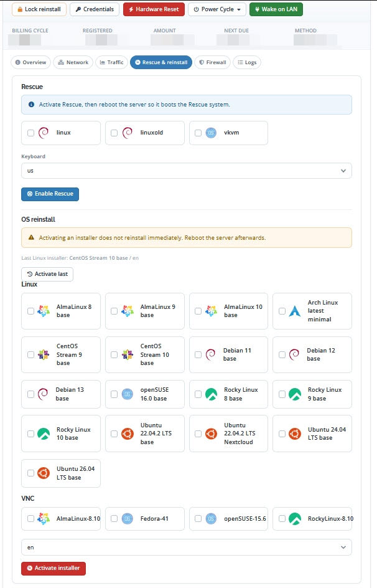Click the AlmaLinux 10 base logo
This screenshot has width=377, height=588.
point(211,311)
